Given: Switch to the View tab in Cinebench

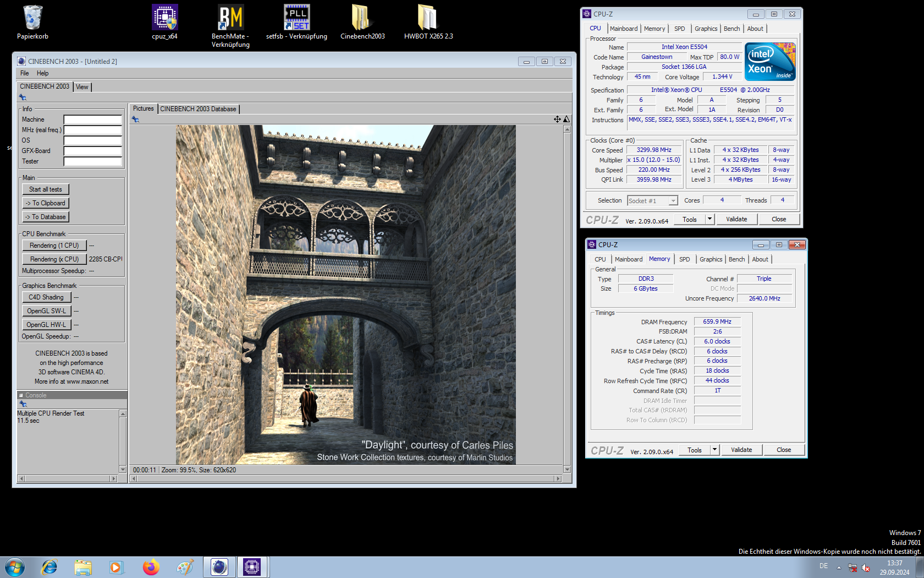Looking at the screenshot, I should coord(82,87).
